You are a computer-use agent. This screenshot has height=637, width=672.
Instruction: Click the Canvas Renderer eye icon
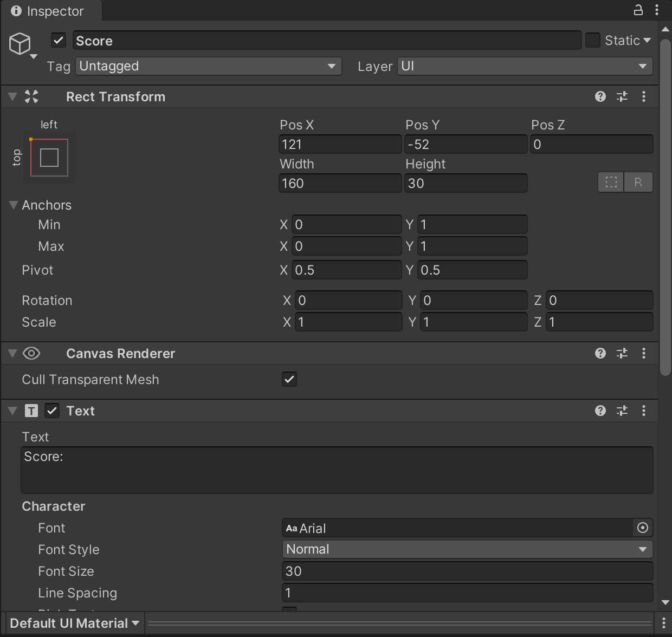coord(31,353)
